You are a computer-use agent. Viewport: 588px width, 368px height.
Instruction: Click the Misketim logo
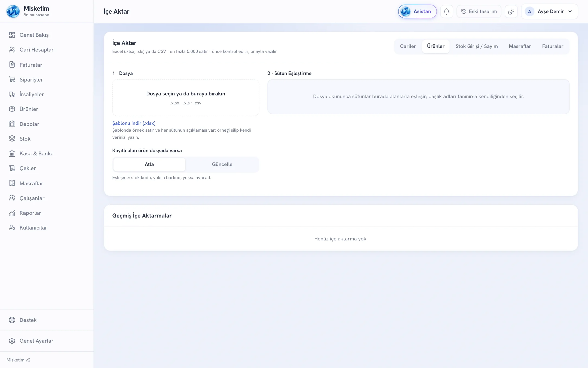pos(13,11)
